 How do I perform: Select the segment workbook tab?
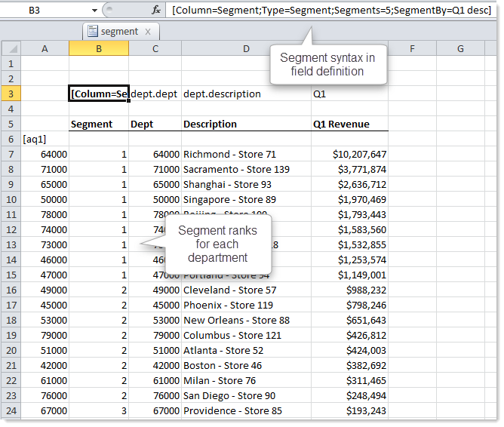119,32
